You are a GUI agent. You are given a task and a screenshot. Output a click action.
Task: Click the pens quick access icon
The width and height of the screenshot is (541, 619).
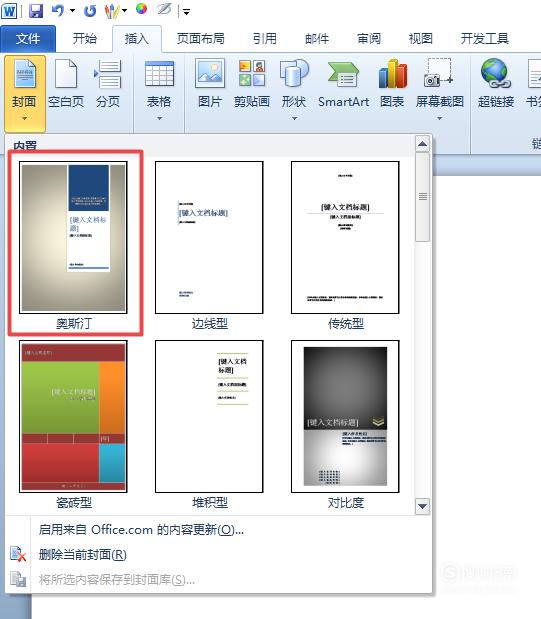tap(112, 11)
